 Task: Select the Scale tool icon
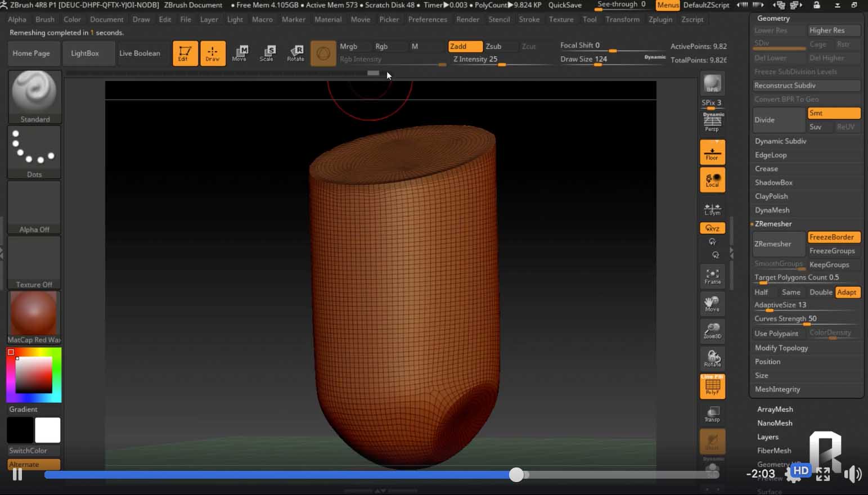click(267, 53)
